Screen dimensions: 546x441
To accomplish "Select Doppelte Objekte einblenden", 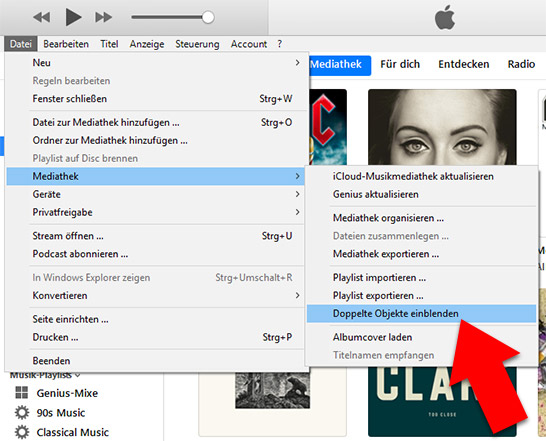I will tap(421, 314).
